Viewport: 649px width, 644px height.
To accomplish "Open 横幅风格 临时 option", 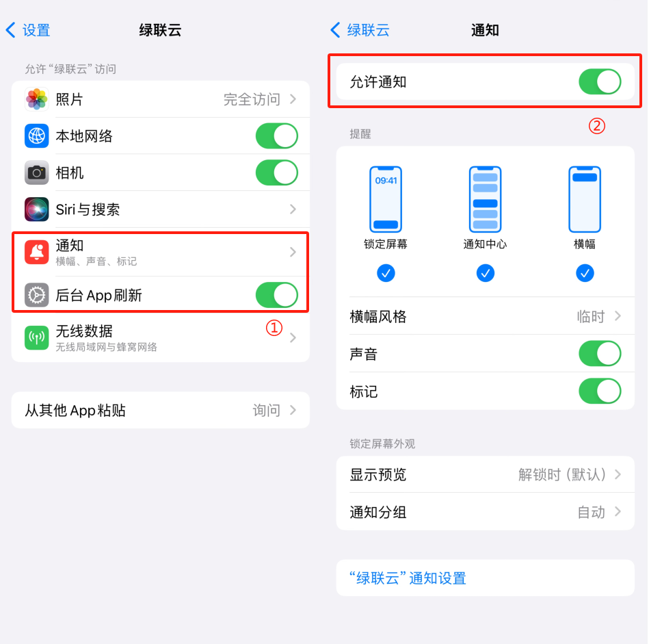I will [x=485, y=316].
